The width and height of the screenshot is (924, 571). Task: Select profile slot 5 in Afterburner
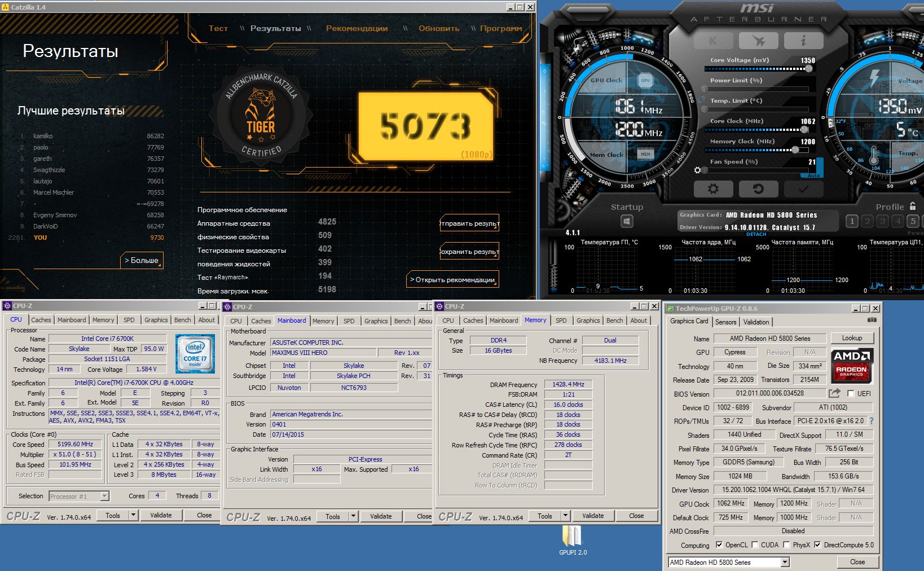click(x=913, y=221)
